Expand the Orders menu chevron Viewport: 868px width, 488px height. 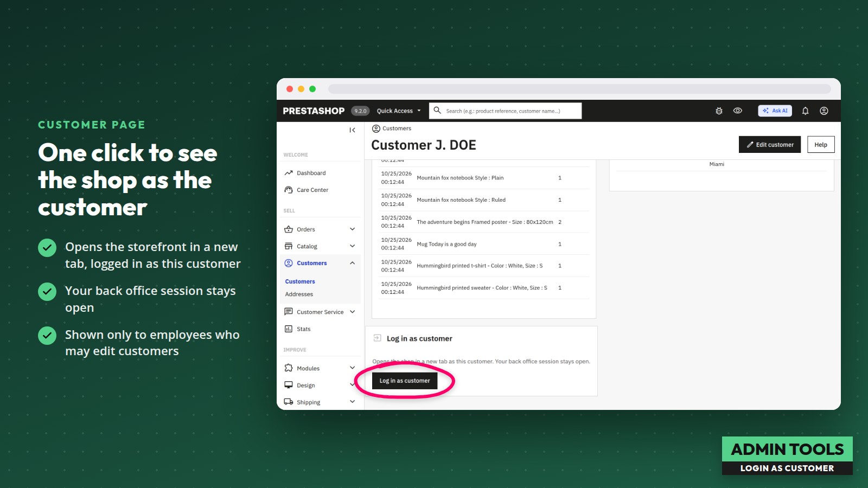[352, 229]
